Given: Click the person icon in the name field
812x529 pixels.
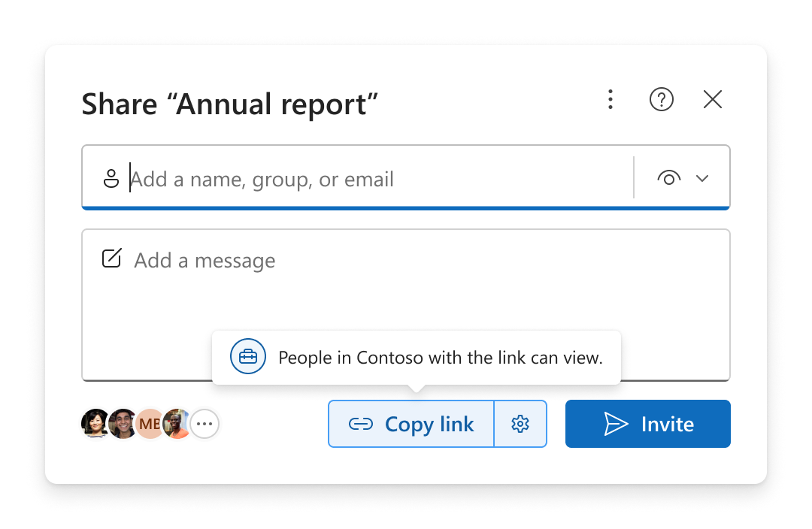Looking at the screenshot, I should coord(111,178).
